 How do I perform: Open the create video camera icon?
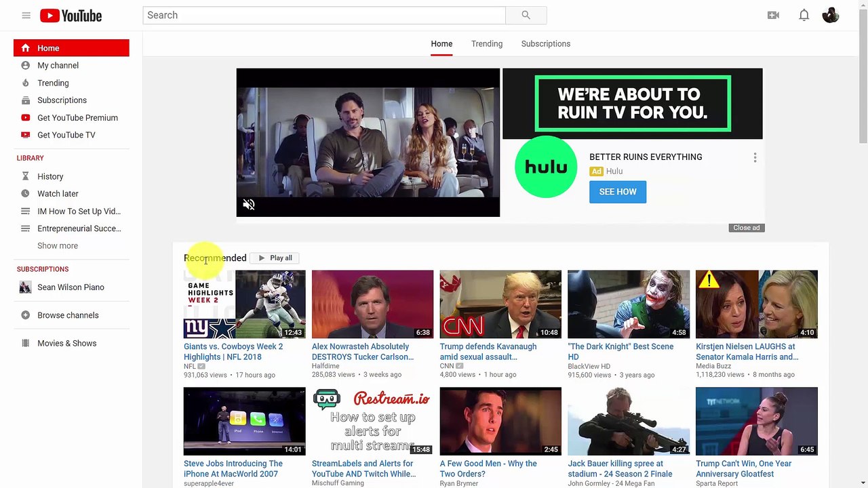point(773,15)
